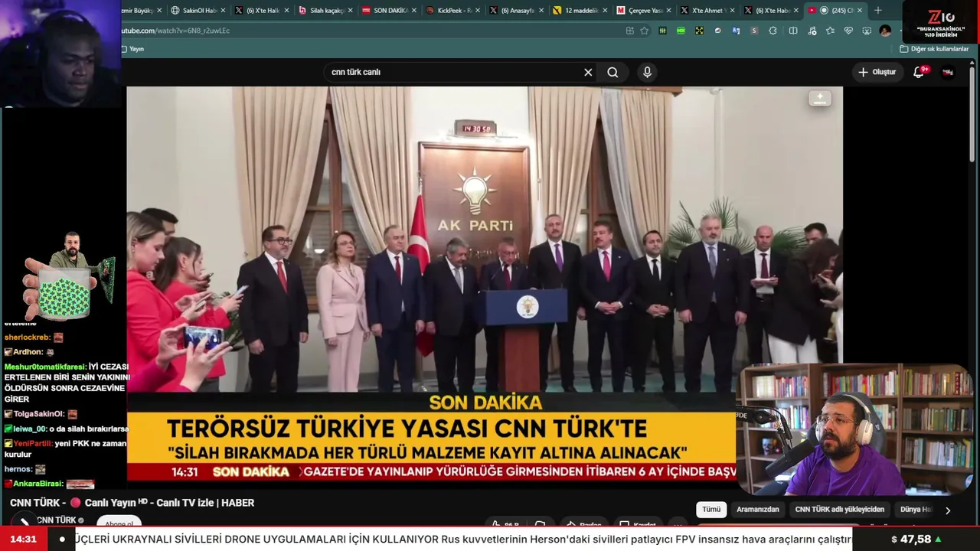Bookmark this page with the star icon
980x551 pixels.
(644, 31)
